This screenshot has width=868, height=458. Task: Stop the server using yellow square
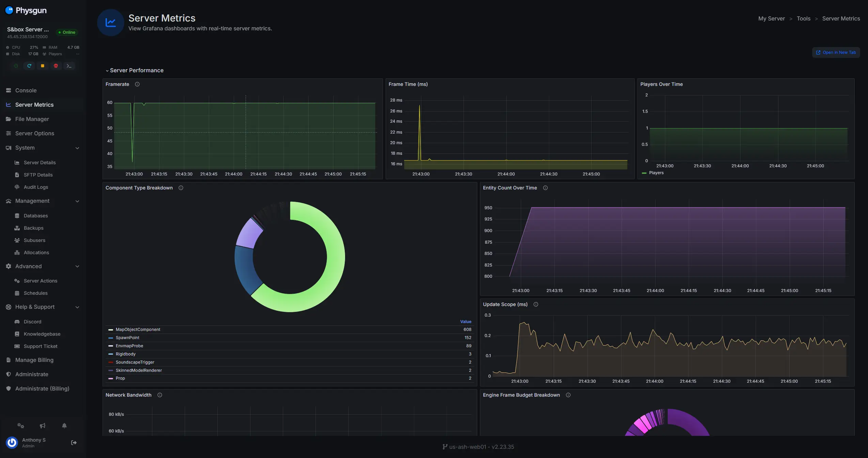43,66
